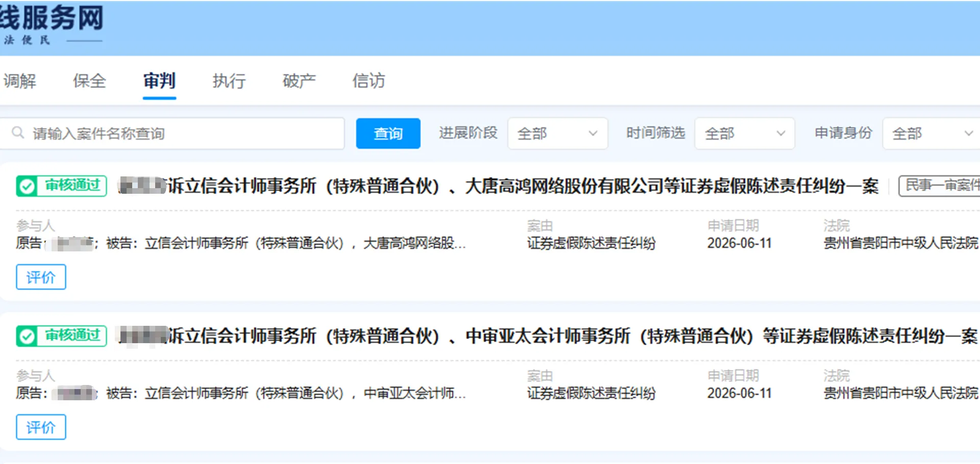Switch to the 信访 tab
The height and width of the screenshot is (464, 980).
click(x=369, y=81)
